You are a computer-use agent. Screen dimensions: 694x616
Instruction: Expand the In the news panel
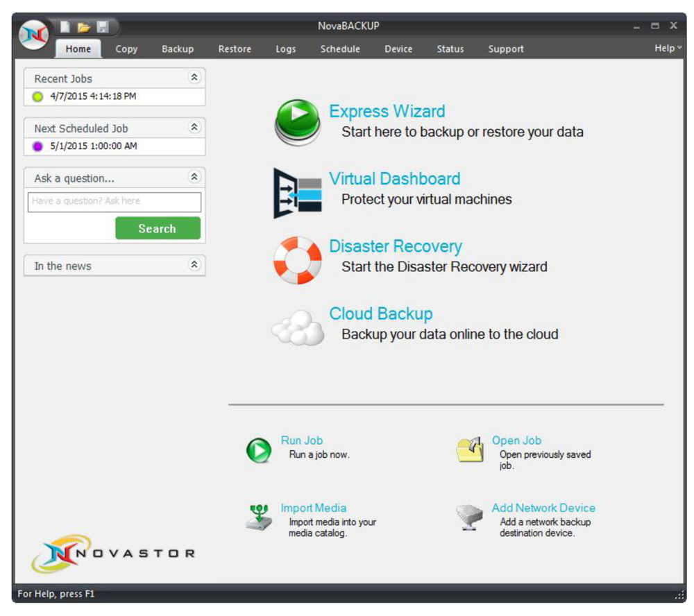(x=194, y=264)
